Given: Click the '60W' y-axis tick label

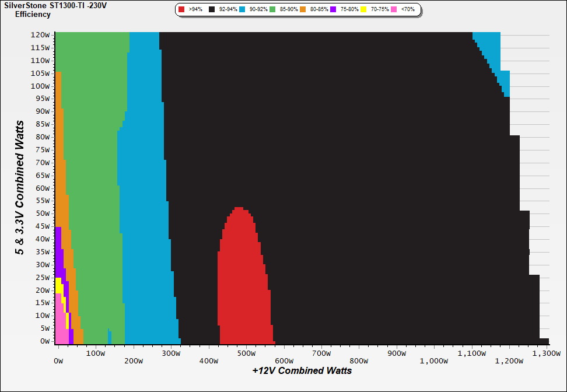Looking at the screenshot, I should (x=43, y=188).
